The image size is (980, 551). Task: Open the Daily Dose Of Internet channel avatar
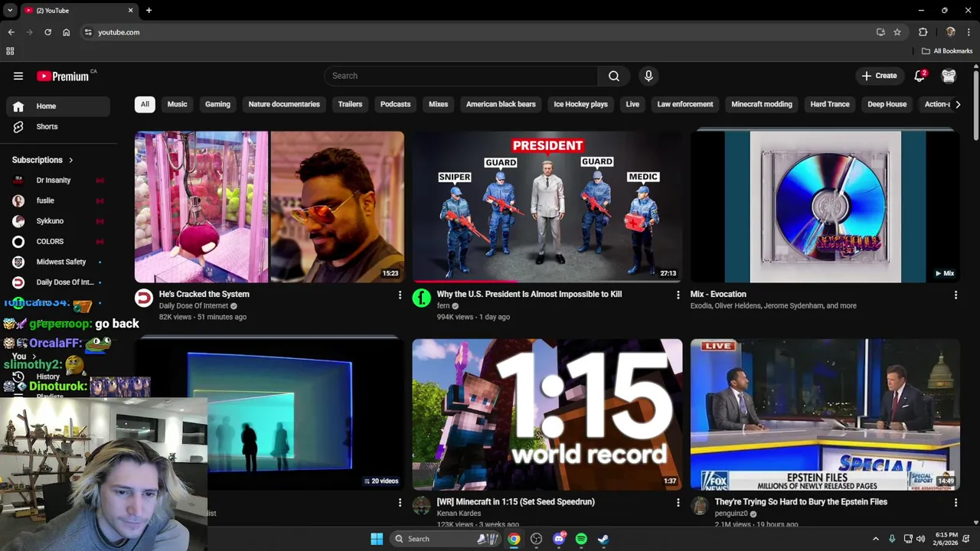pos(143,298)
